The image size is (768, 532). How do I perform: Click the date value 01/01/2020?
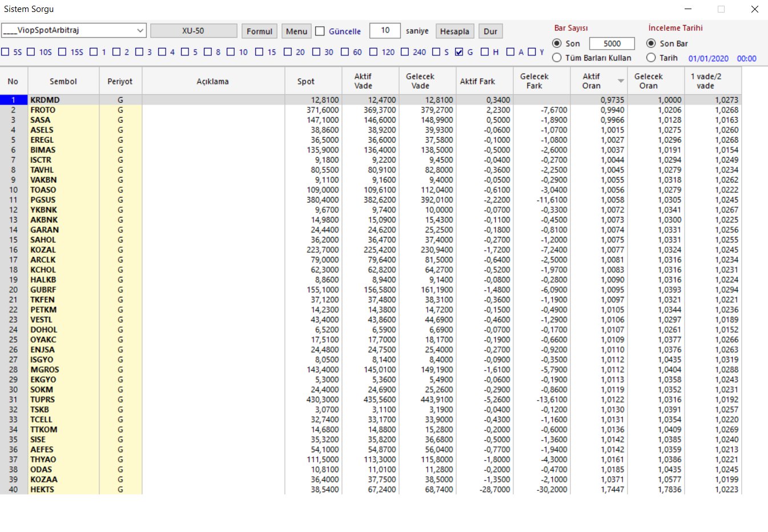click(x=708, y=58)
